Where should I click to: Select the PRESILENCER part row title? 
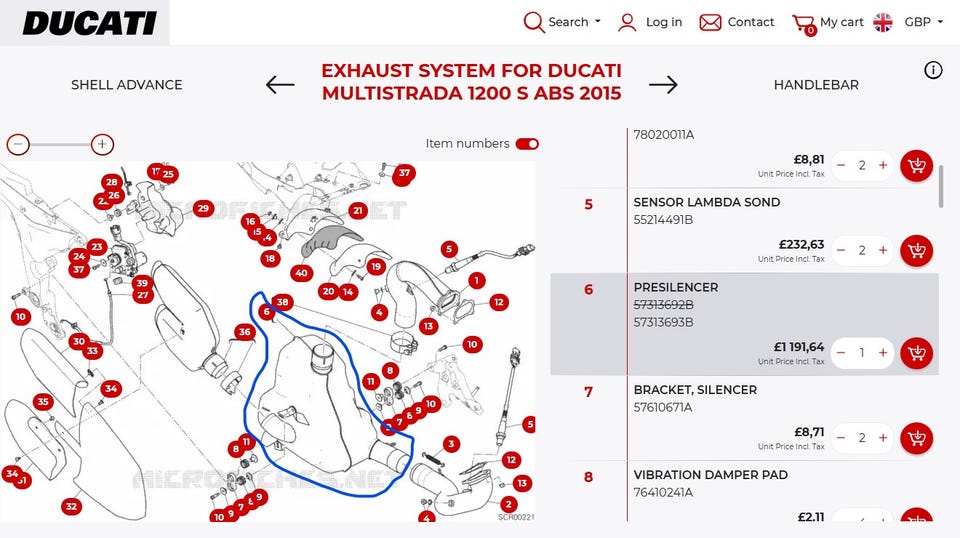(x=676, y=287)
